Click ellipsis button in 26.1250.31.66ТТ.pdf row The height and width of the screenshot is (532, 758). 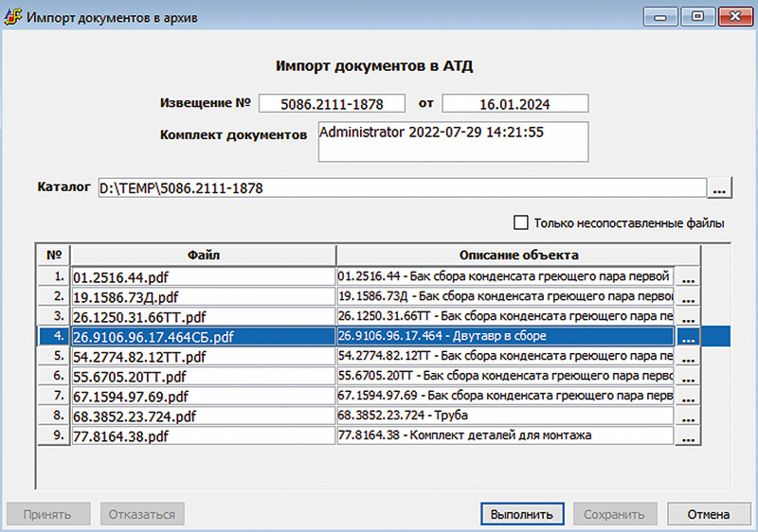click(687, 316)
